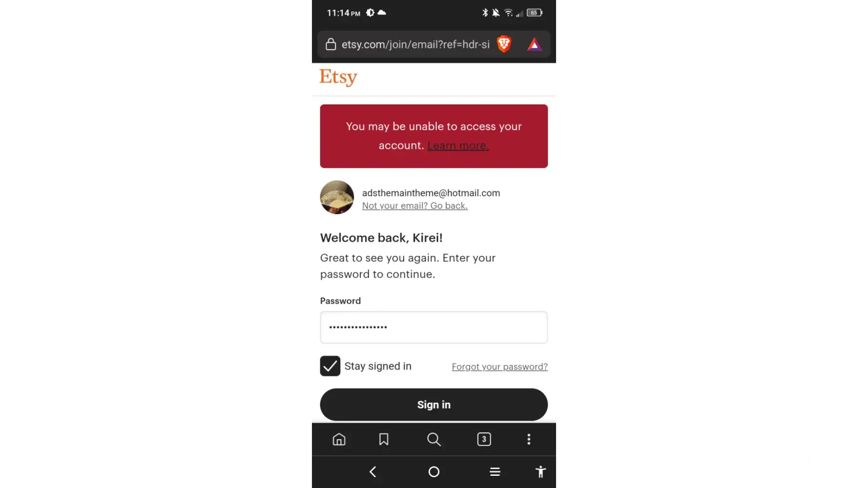Open search via magnifier icon

[x=434, y=439]
